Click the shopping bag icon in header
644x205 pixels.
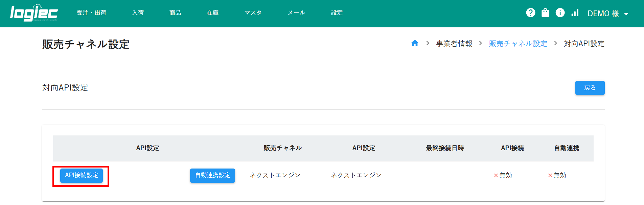(545, 13)
